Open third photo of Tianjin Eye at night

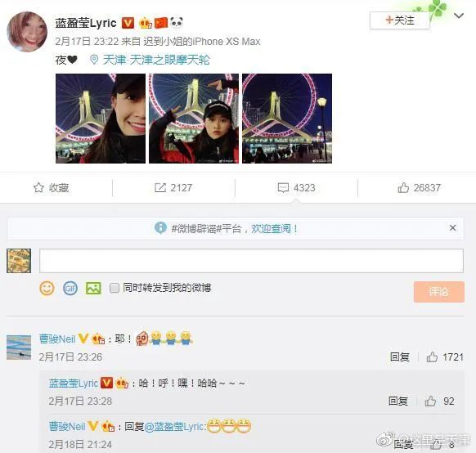(287, 119)
